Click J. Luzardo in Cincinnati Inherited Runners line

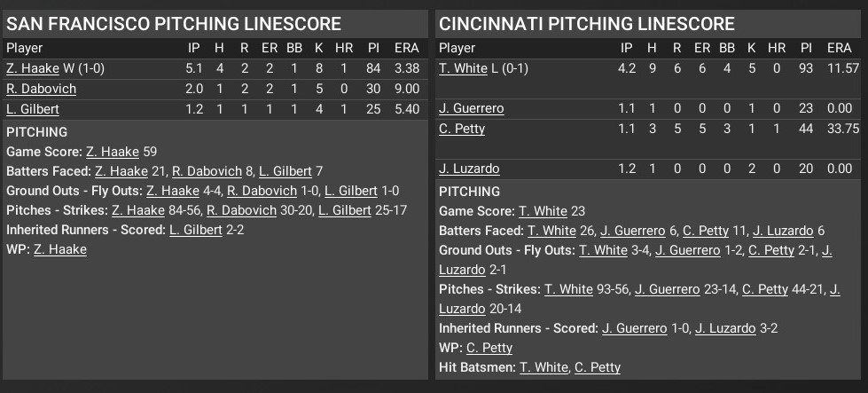(x=725, y=328)
